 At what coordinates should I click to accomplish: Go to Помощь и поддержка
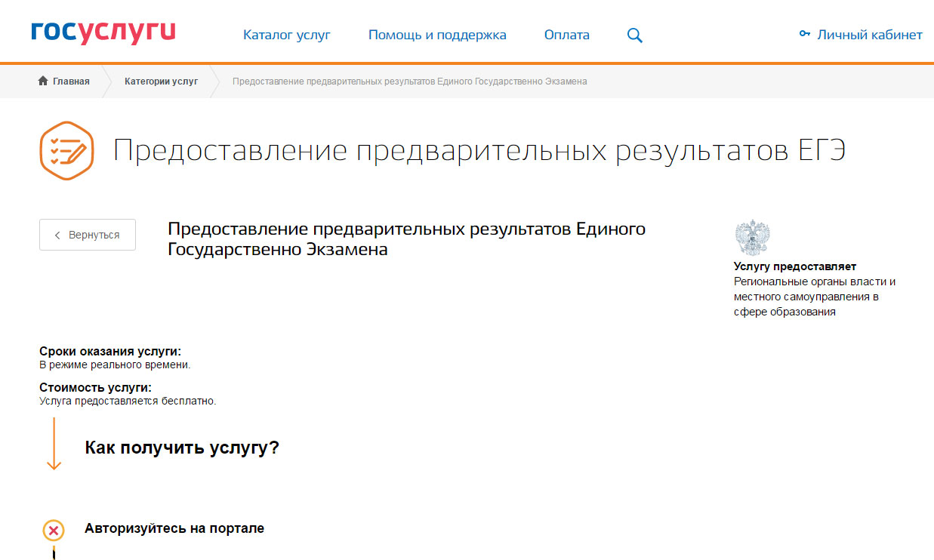437,35
